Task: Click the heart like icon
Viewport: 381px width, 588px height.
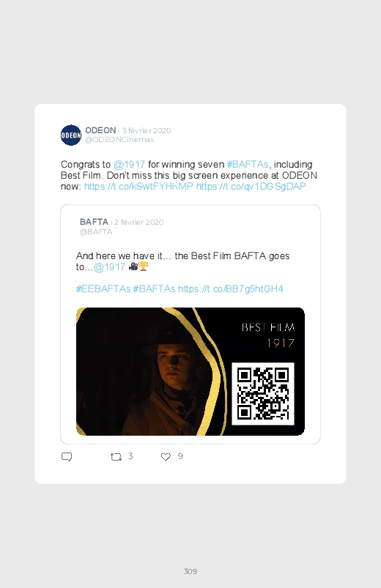Action: click(166, 457)
